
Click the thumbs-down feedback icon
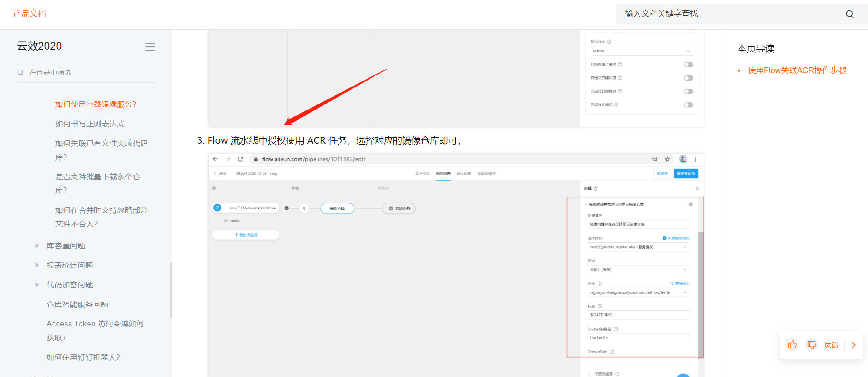pyautogui.click(x=811, y=344)
